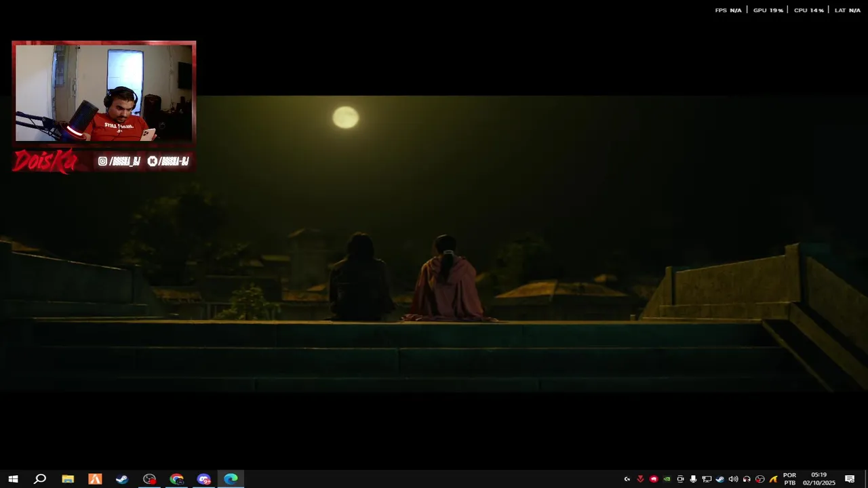Click the red downward arrows tray icon
This screenshot has width=868, height=488.
(x=640, y=479)
